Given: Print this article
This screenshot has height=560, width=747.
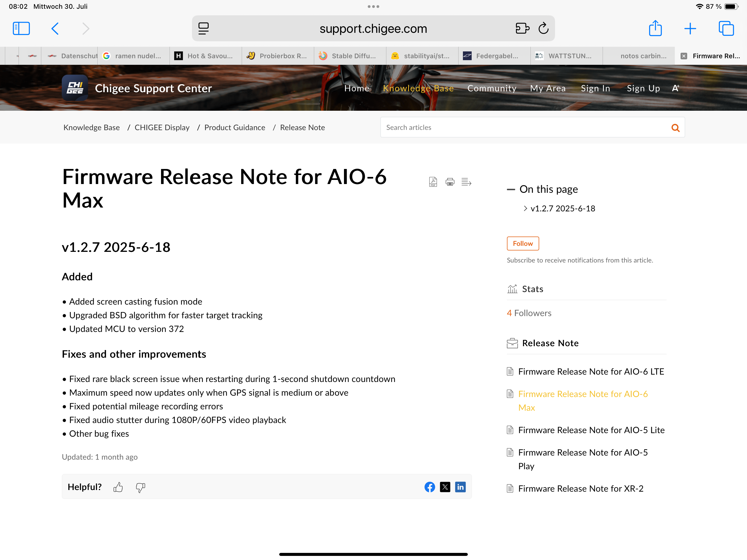Looking at the screenshot, I should tap(450, 182).
